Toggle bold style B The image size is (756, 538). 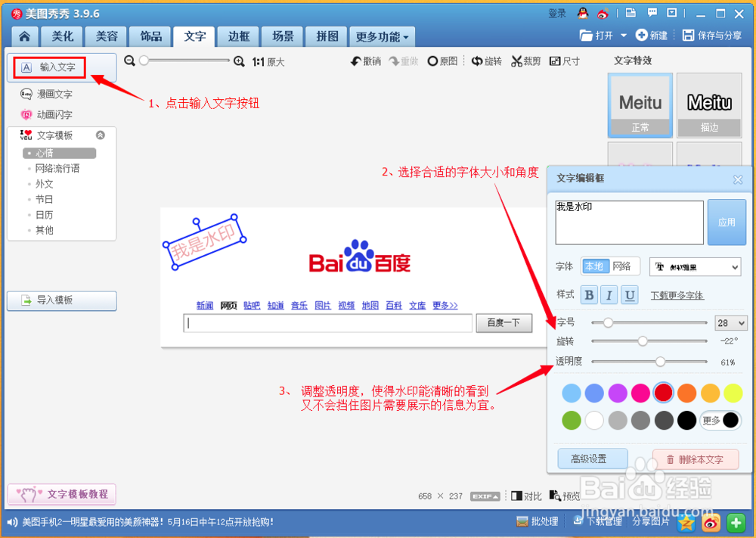tap(589, 295)
